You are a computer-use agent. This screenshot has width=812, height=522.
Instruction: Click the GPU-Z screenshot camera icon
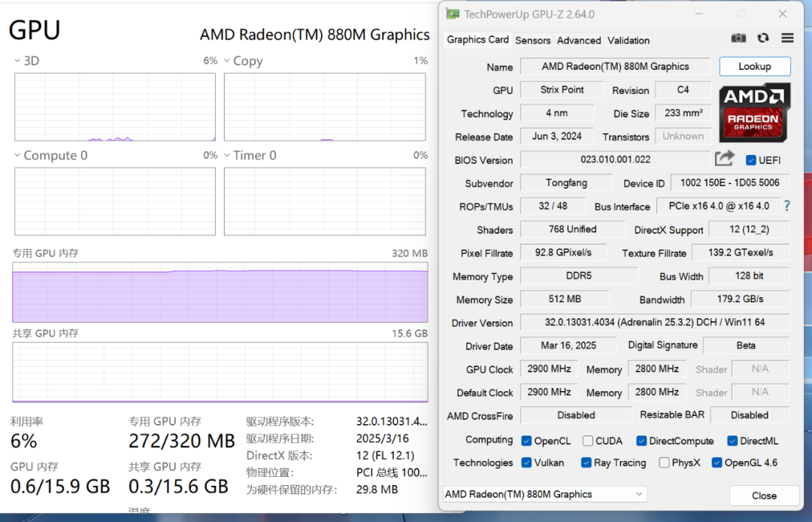(738, 38)
